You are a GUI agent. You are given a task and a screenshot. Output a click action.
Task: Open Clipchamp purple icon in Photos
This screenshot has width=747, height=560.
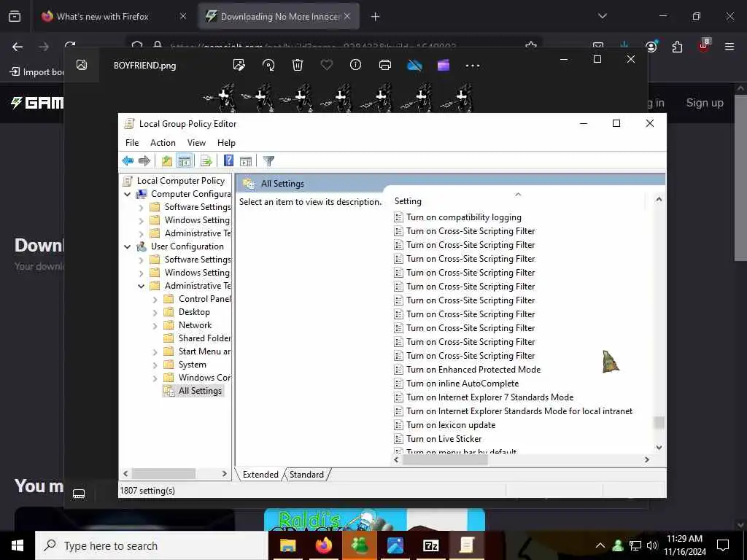444,65
